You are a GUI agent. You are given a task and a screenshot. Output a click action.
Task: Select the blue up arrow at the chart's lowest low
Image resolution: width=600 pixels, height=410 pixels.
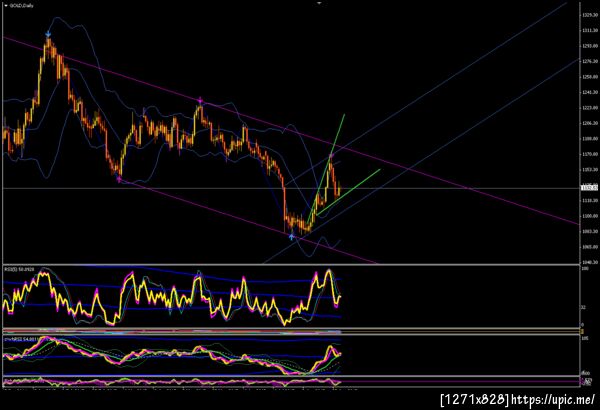point(292,237)
